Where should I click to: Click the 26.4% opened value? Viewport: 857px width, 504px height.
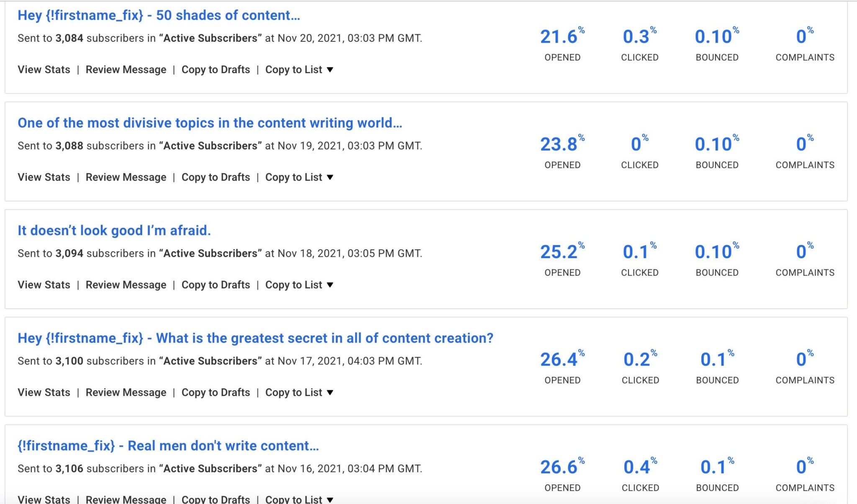pos(562,359)
